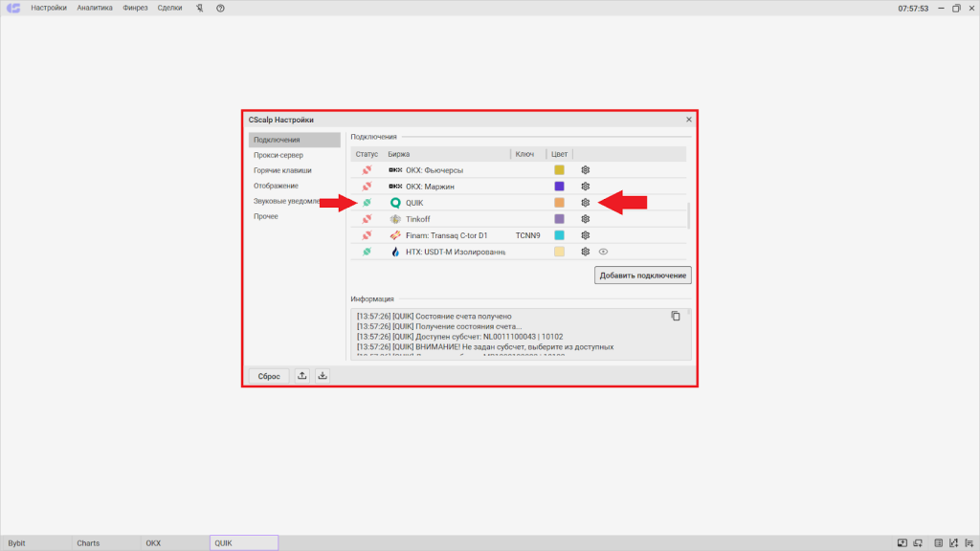Change the light yellow swatch for HTX
This screenshot has height=551, width=980.
click(559, 252)
